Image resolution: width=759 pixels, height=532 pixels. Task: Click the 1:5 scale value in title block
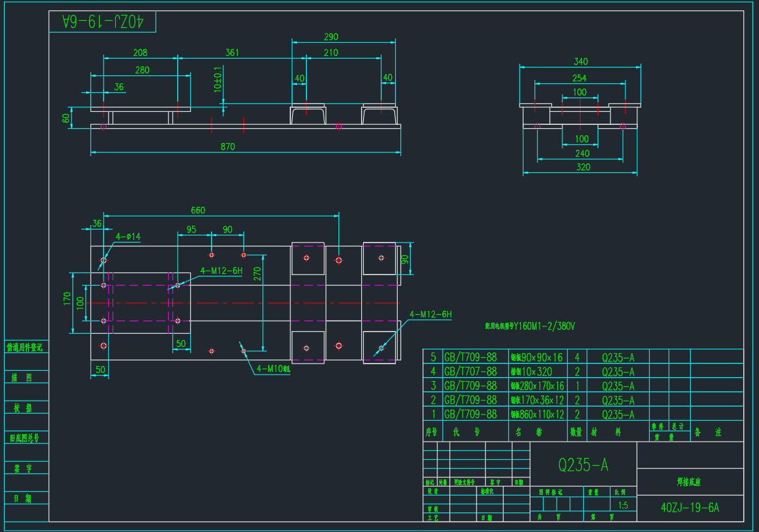coord(622,505)
